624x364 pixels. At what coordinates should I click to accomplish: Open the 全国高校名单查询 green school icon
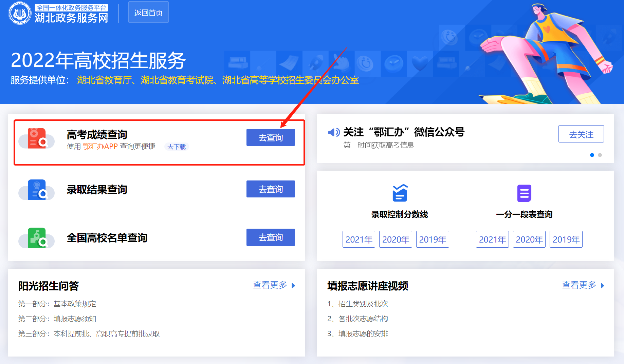(37, 238)
